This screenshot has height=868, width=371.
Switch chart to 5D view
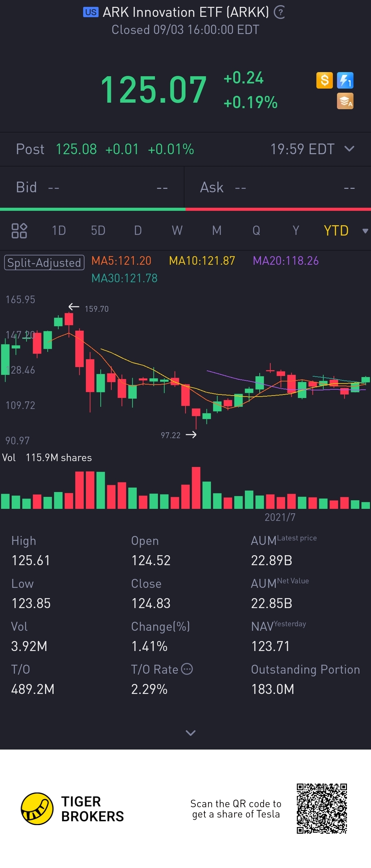click(x=98, y=230)
